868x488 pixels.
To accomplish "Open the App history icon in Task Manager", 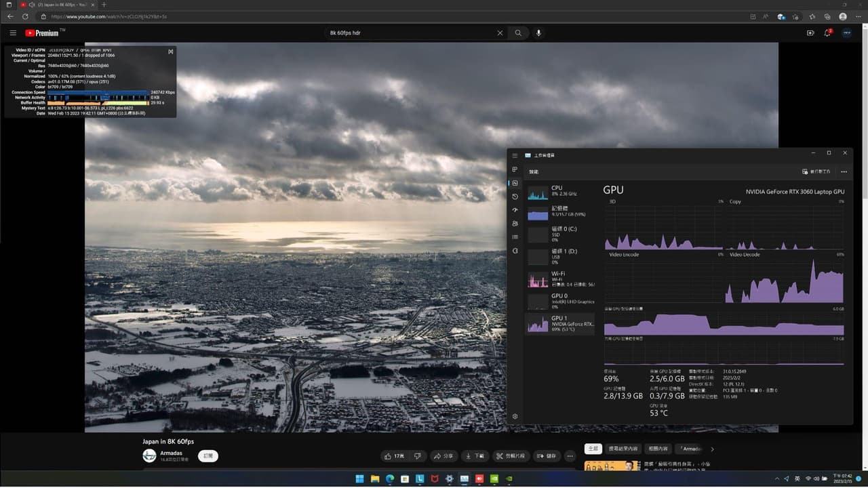I will [x=515, y=197].
